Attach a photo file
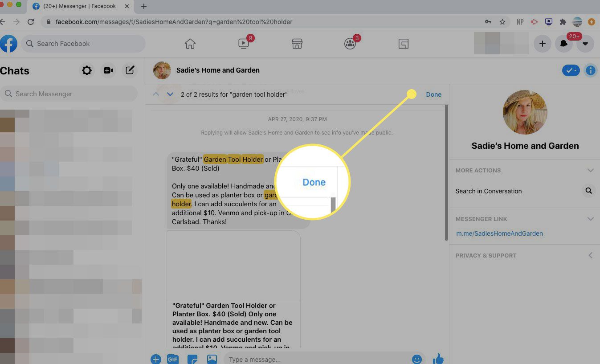Viewport: 600px width, 364px height. click(x=212, y=359)
